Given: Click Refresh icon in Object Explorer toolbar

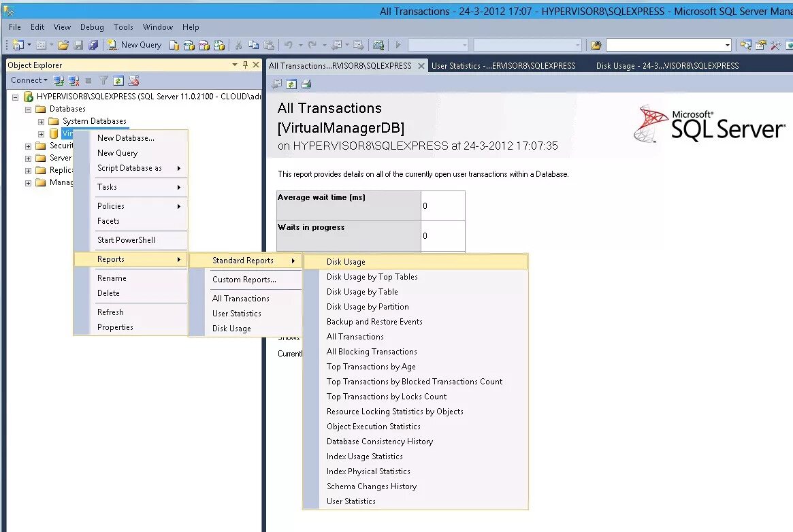Looking at the screenshot, I should pyautogui.click(x=118, y=80).
